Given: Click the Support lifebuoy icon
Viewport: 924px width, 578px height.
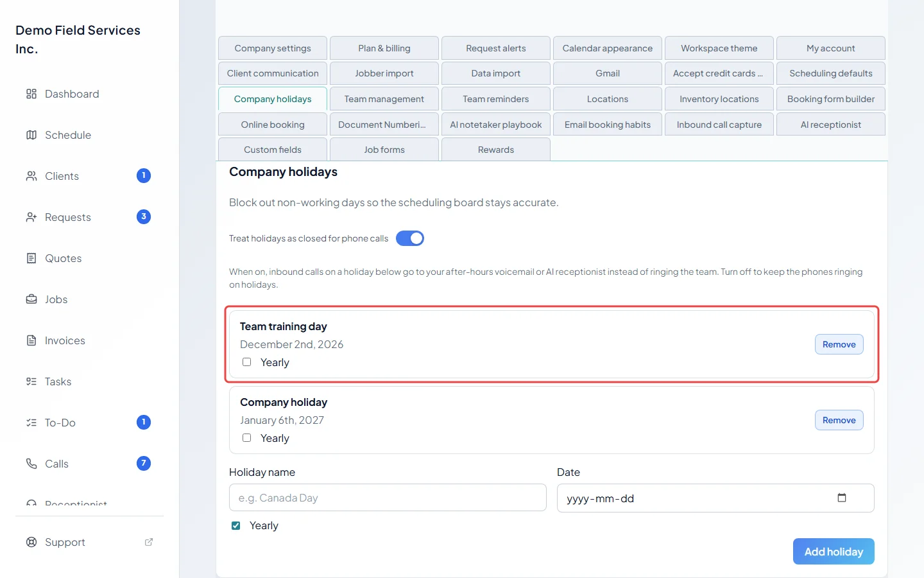Looking at the screenshot, I should pyautogui.click(x=31, y=542).
